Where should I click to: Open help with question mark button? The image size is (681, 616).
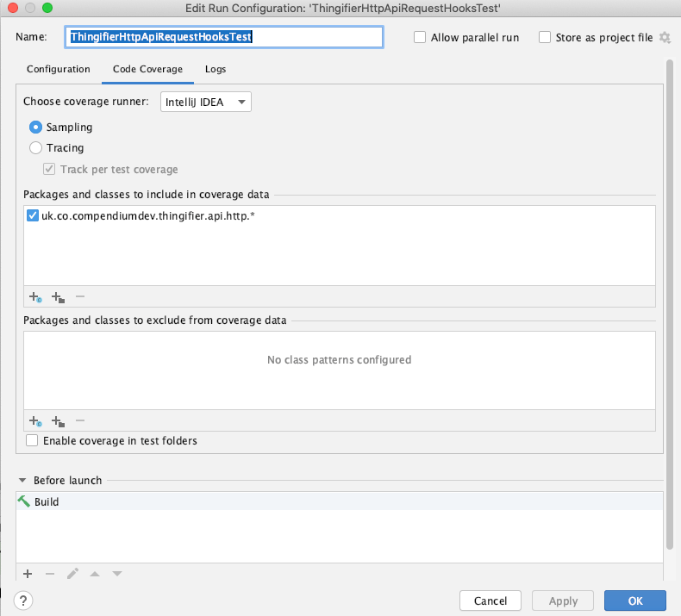23,600
